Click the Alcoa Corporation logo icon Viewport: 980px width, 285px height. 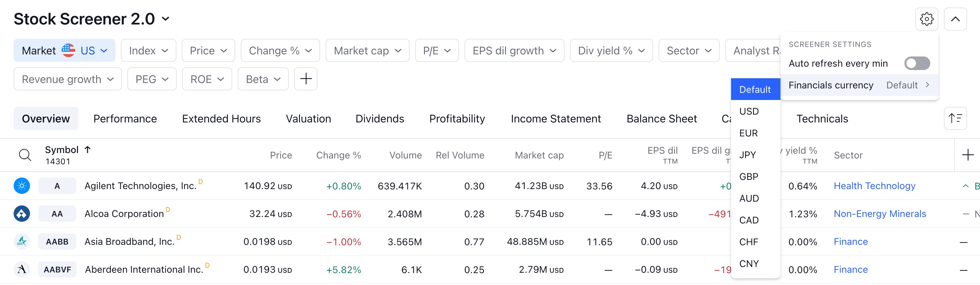tap(22, 214)
